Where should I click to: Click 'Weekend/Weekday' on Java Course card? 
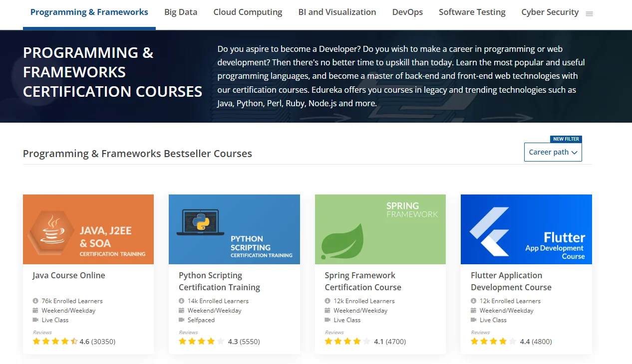tap(68, 311)
